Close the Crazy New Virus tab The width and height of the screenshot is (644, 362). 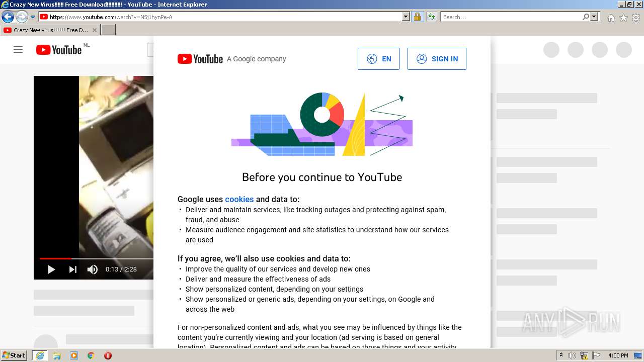point(94,30)
